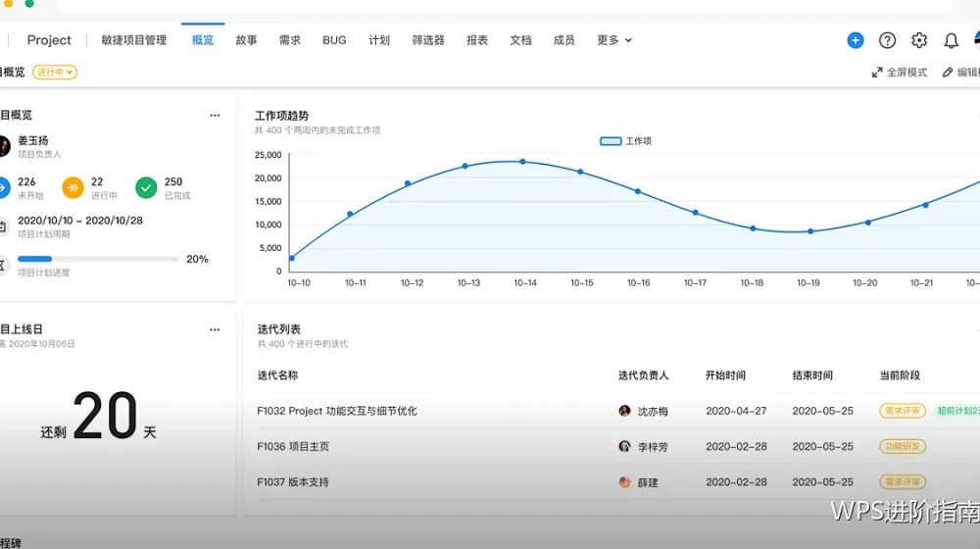Click the Project logo text
The width and height of the screenshot is (980, 549).
pos(49,40)
